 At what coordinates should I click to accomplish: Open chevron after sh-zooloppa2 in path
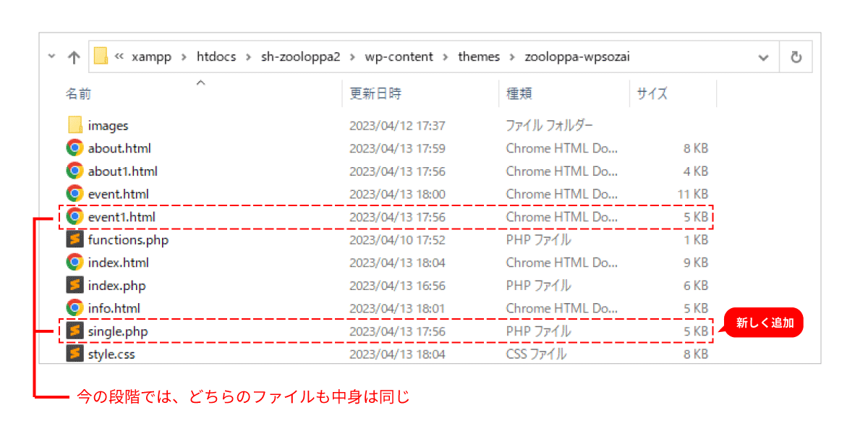point(352,56)
